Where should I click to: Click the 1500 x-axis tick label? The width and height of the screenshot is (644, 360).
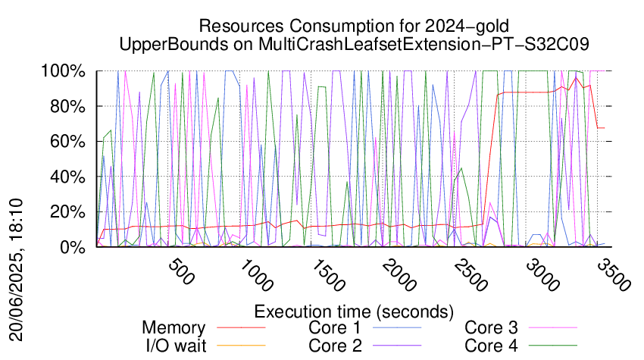(327, 275)
